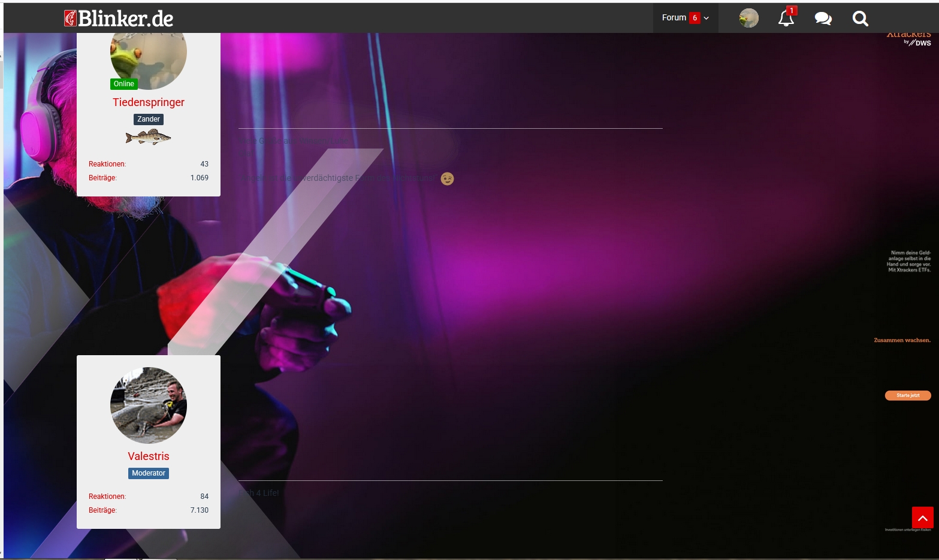Open Valestris's Reaktionen count 84
The height and width of the screenshot is (560, 939).
pyautogui.click(x=204, y=497)
